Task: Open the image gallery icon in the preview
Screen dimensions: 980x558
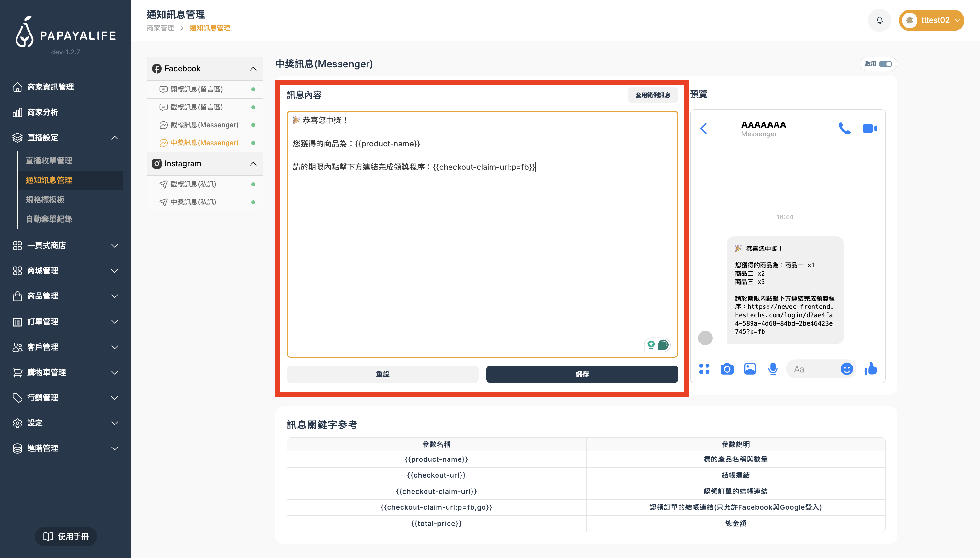Action: [x=750, y=369]
